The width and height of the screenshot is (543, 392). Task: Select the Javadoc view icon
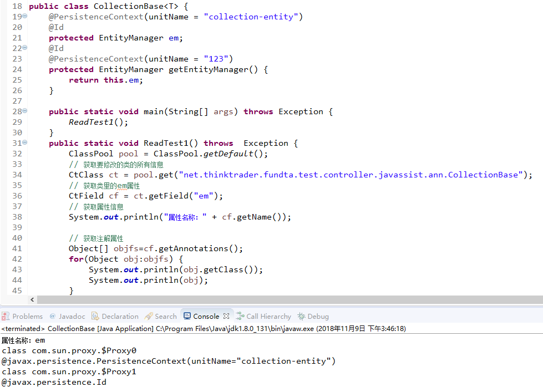click(53, 316)
